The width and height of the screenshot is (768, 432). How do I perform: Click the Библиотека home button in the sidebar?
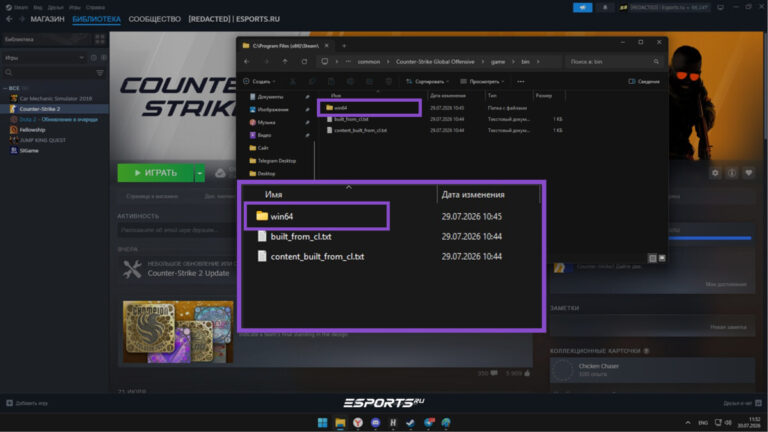pyautogui.click(x=46, y=39)
